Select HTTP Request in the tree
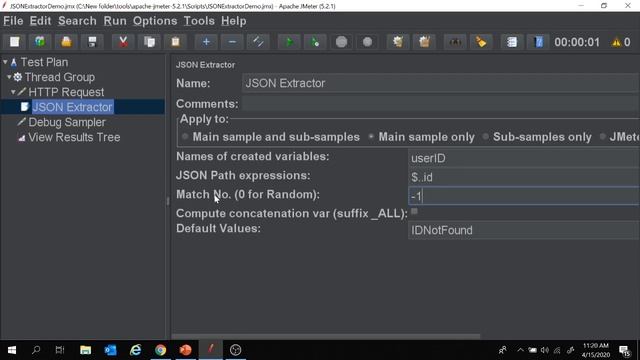 point(66,92)
